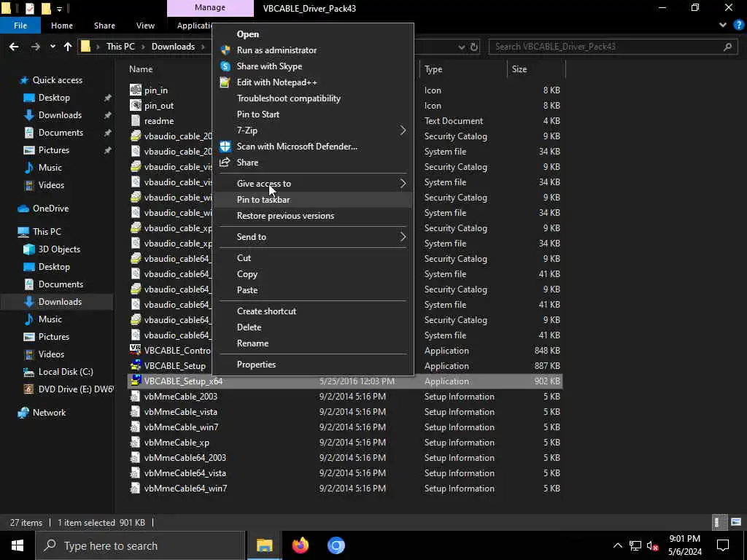Click the clock showing 9:01 PM

click(x=684, y=539)
